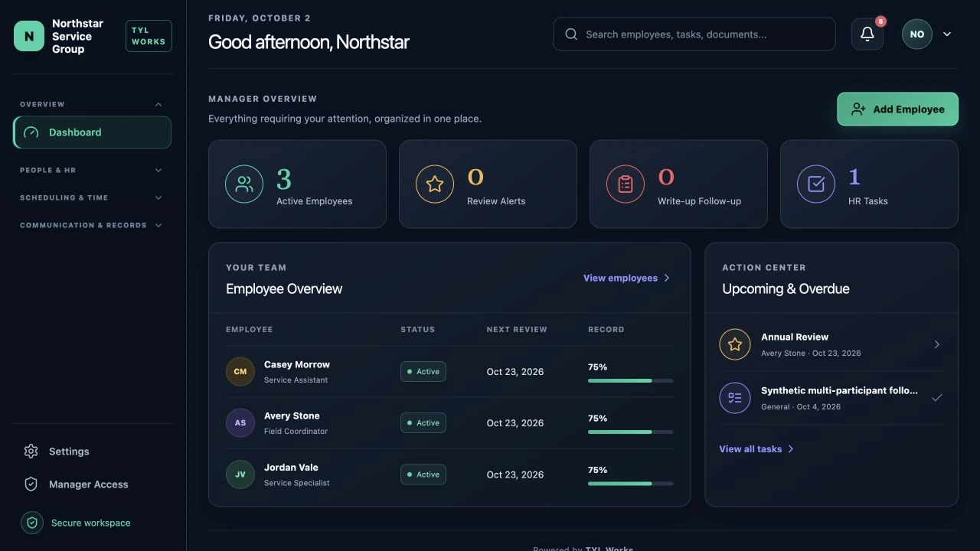Follow the View all tasks link

click(x=756, y=449)
